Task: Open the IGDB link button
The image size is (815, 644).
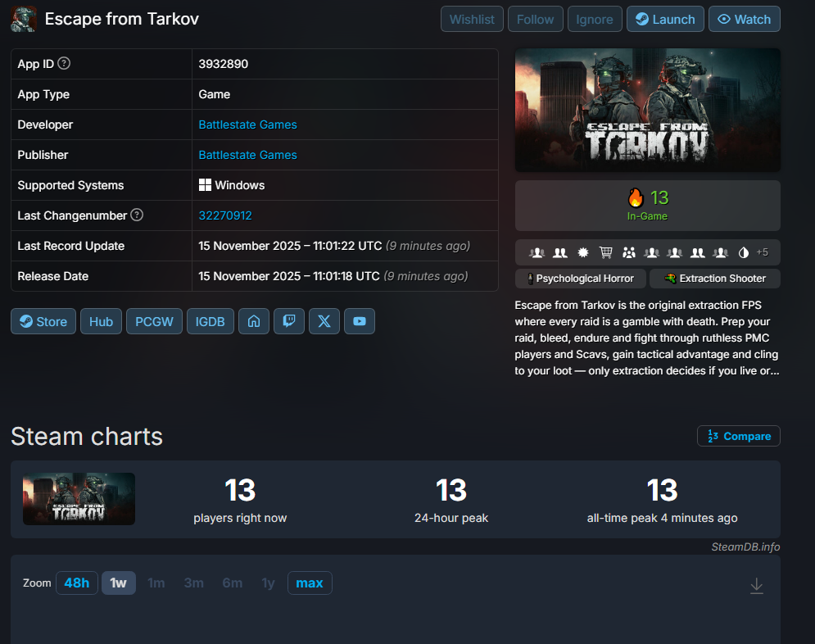Action: coord(210,321)
